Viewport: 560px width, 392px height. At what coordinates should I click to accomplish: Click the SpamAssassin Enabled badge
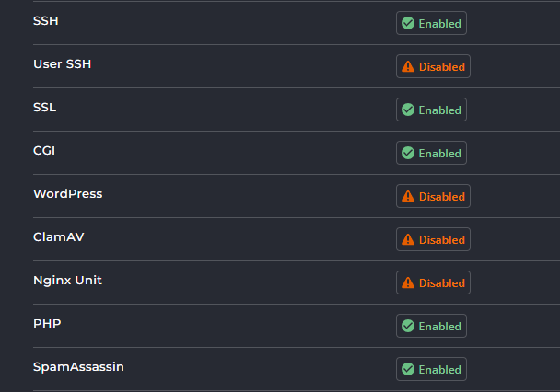pos(431,369)
